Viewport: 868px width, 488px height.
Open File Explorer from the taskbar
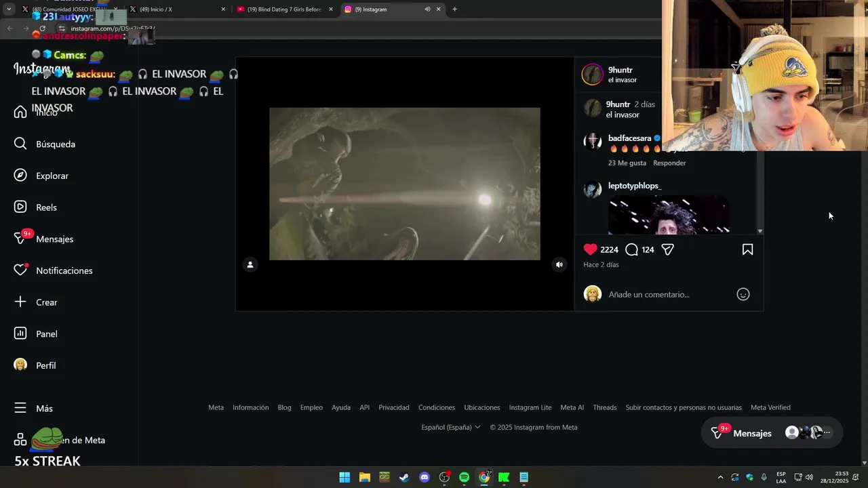click(364, 477)
